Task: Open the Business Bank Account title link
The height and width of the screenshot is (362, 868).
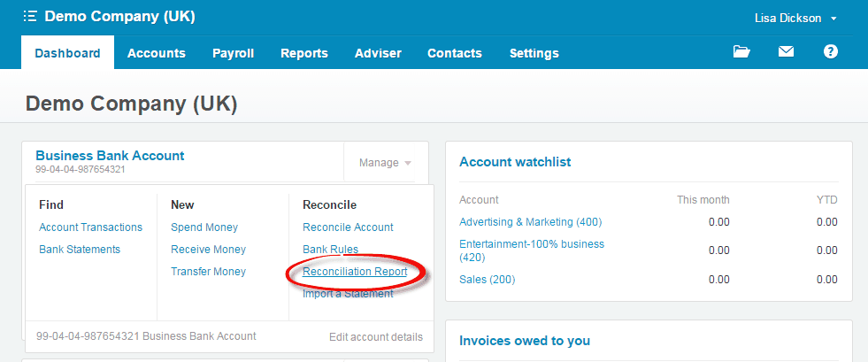Action: pos(110,156)
